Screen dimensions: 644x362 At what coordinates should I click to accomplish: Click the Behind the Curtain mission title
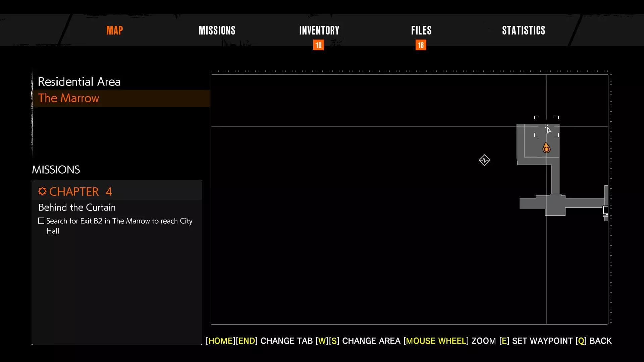[77, 207]
